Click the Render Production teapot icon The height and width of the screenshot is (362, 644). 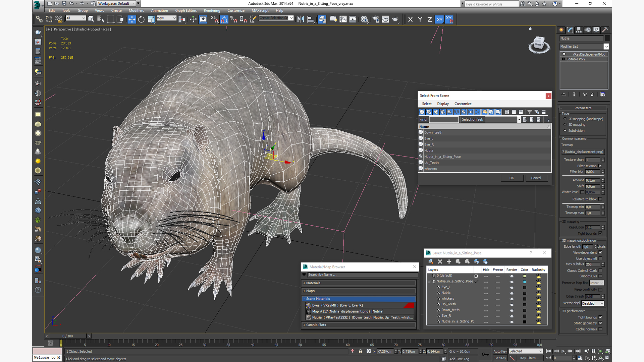point(395,19)
